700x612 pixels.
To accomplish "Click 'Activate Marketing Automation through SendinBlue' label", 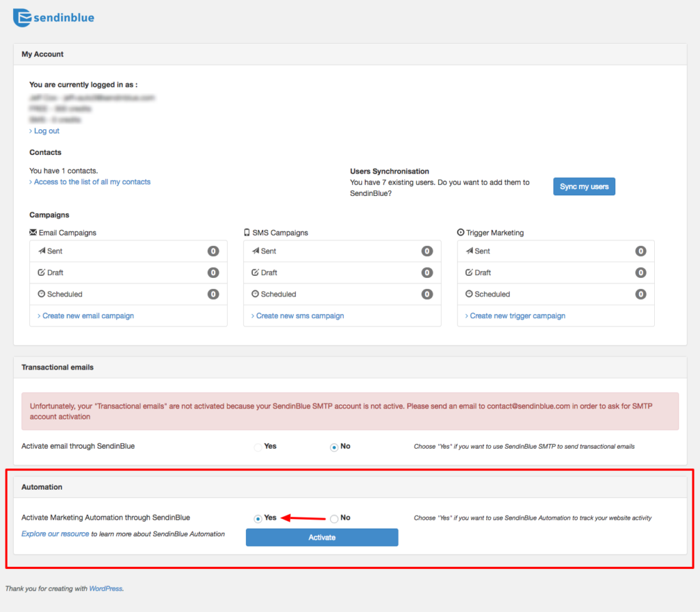I will coord(106,518).
